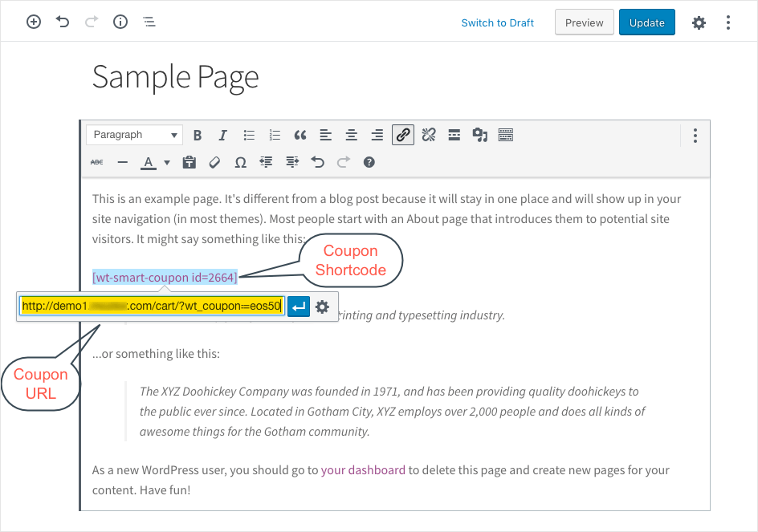Select the Italic formatting icon
Screen dimensions: 758x532
click(x=222, y=135)
